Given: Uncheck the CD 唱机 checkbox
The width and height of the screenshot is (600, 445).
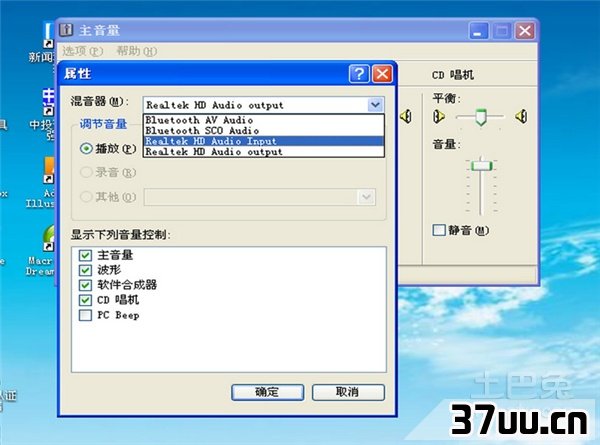Looking at the screenshot, I should [x=85, y=300].
